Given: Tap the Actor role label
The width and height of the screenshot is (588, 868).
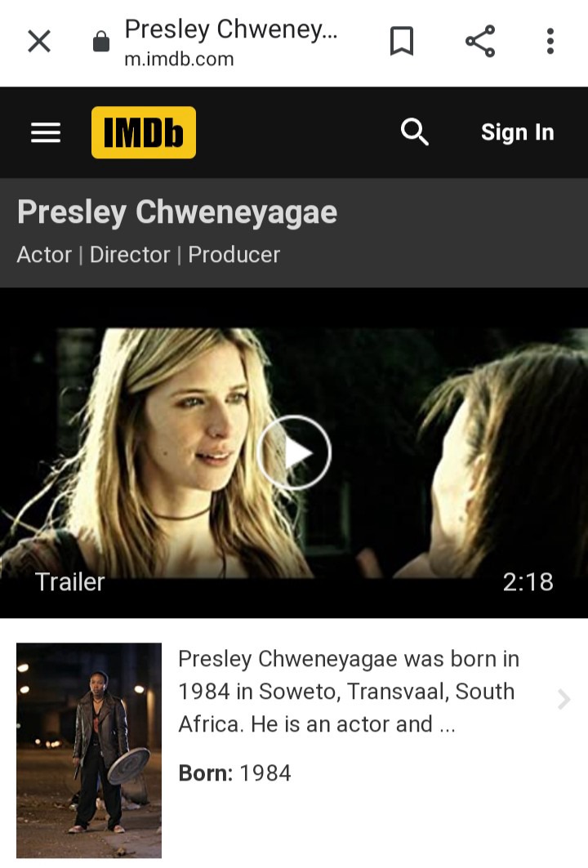Looking at the screenshot, I should (44, 256).
